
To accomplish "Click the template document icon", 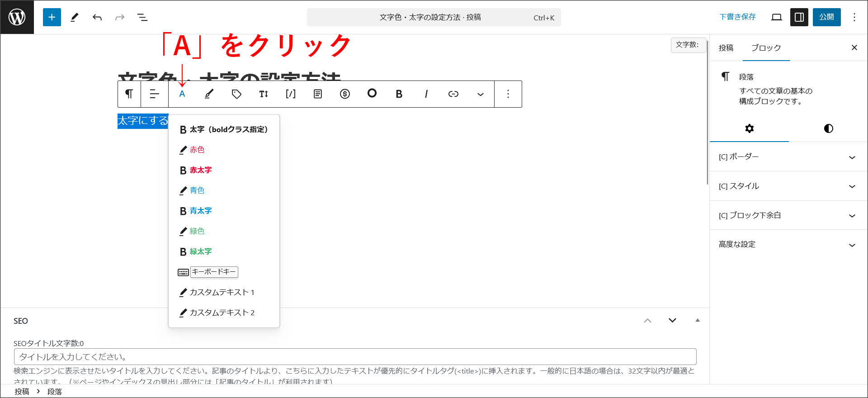I will point(318,94).
